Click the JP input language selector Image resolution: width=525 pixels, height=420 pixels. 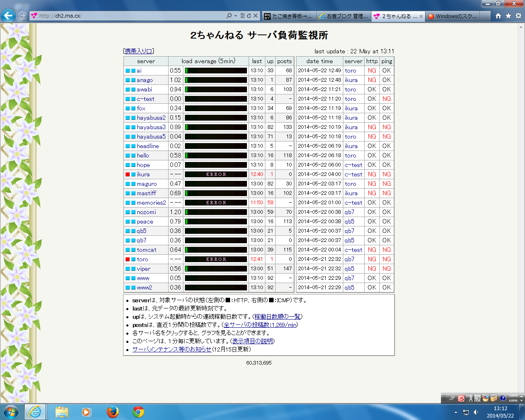click(x=452, y=398)
